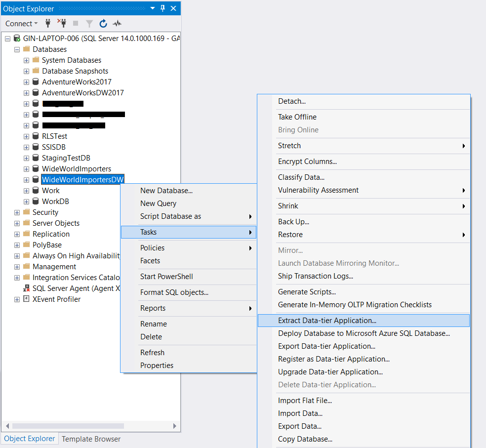Click the Filter icon in the toolbar
The image size is (486, 448).
[89, 23]
